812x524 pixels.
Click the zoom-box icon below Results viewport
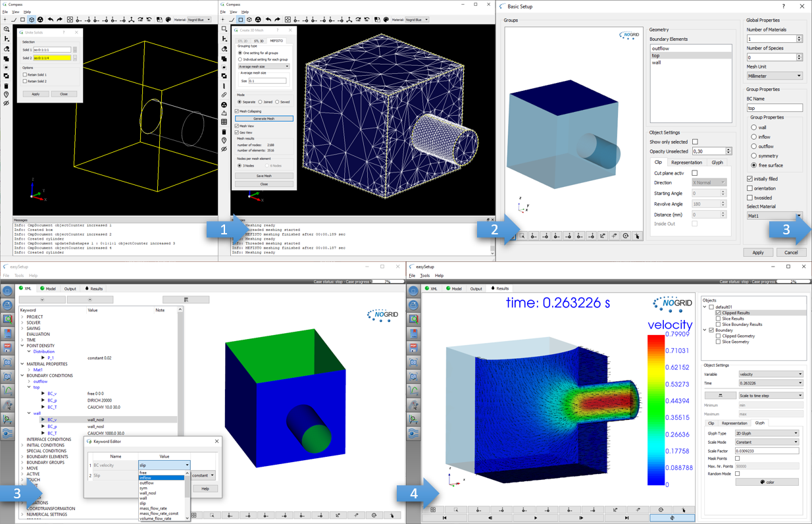coord(455,510)
